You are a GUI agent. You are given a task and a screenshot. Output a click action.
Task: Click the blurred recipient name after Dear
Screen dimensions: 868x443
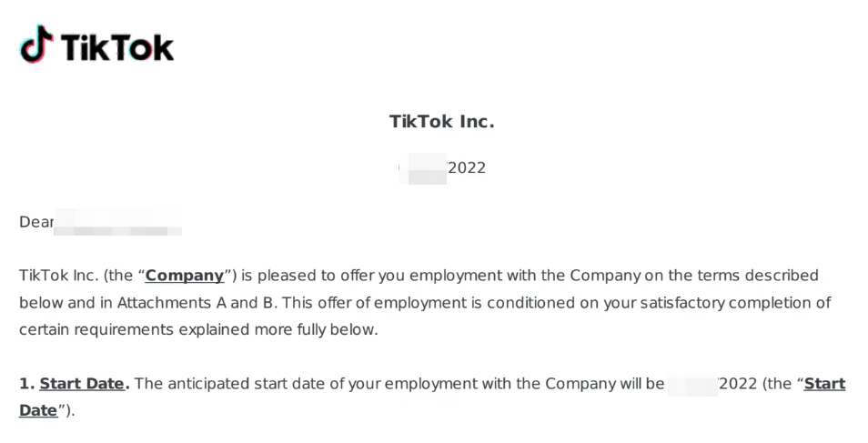(118, 222)
